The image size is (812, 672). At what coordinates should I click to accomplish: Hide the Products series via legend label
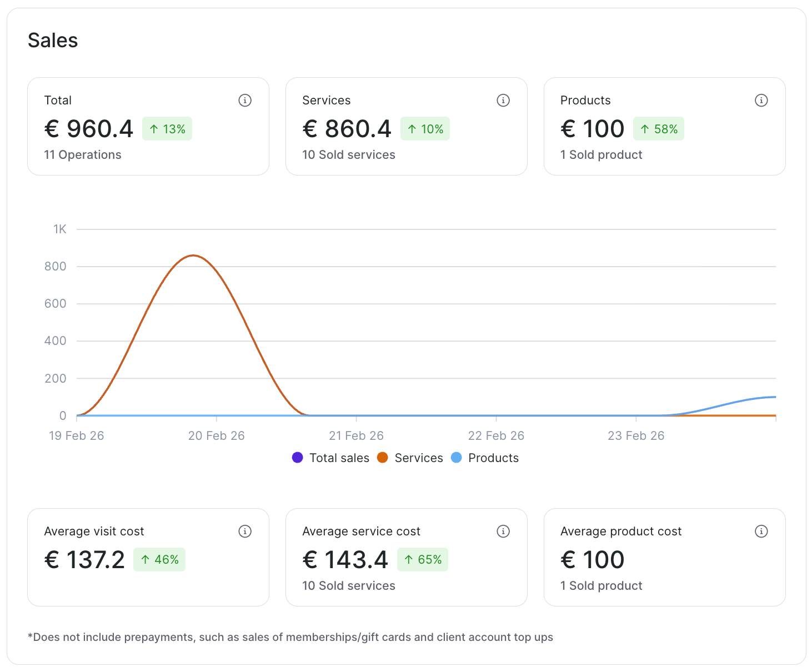(493, 458)
